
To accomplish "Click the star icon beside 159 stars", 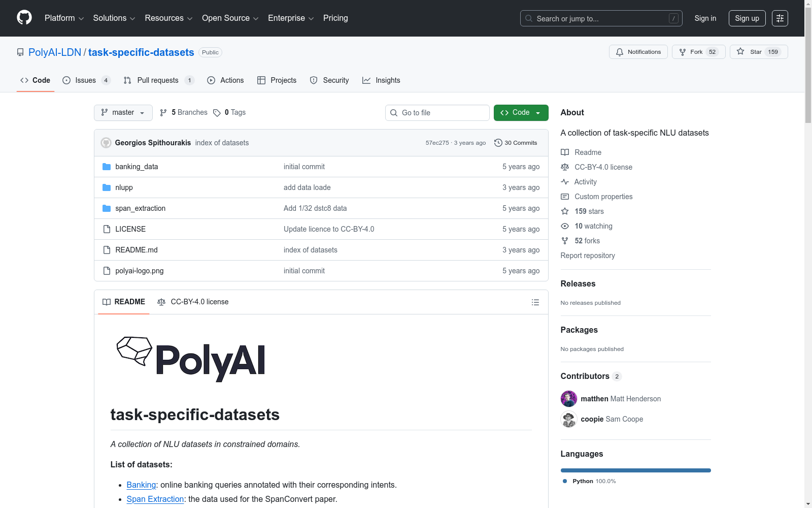I will pos(565,211).
